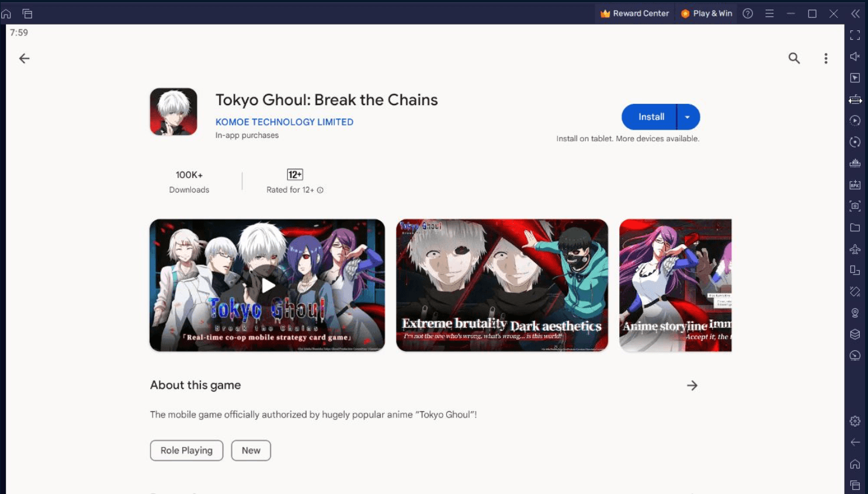
Task: Select the New tag chip
Action: (x=251, y=450)
